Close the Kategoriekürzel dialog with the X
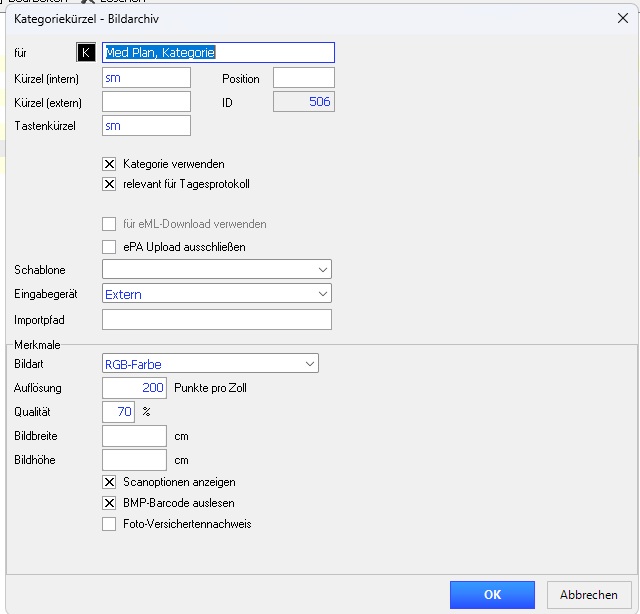This screenshot has height=614, width=640. (x=622, y=18)
